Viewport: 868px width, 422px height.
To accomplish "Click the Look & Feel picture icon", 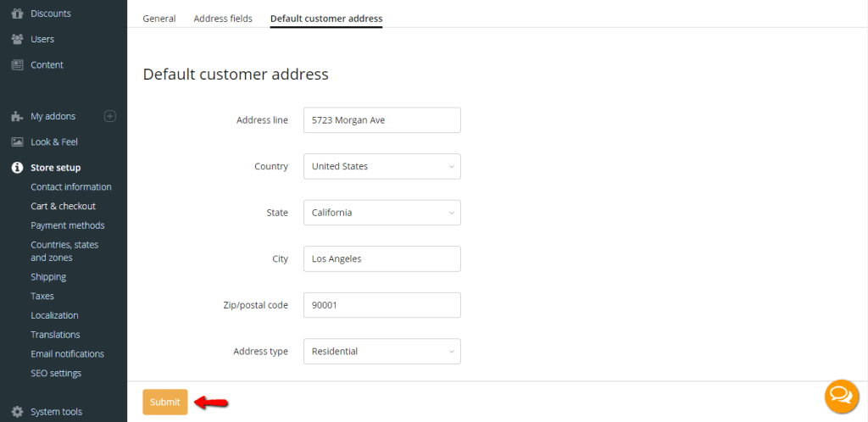I will pos(17,142).
